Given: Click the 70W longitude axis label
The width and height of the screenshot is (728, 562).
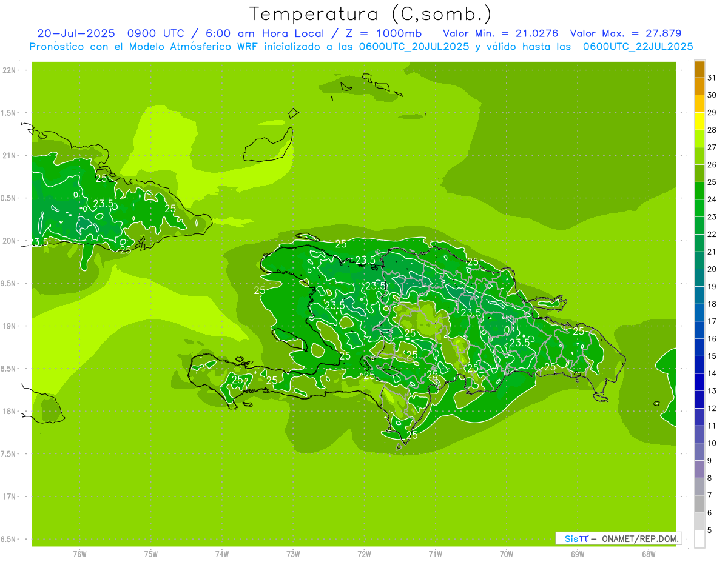Looking at the screenshot, I should pyautogui.click(x=507, y=554).
